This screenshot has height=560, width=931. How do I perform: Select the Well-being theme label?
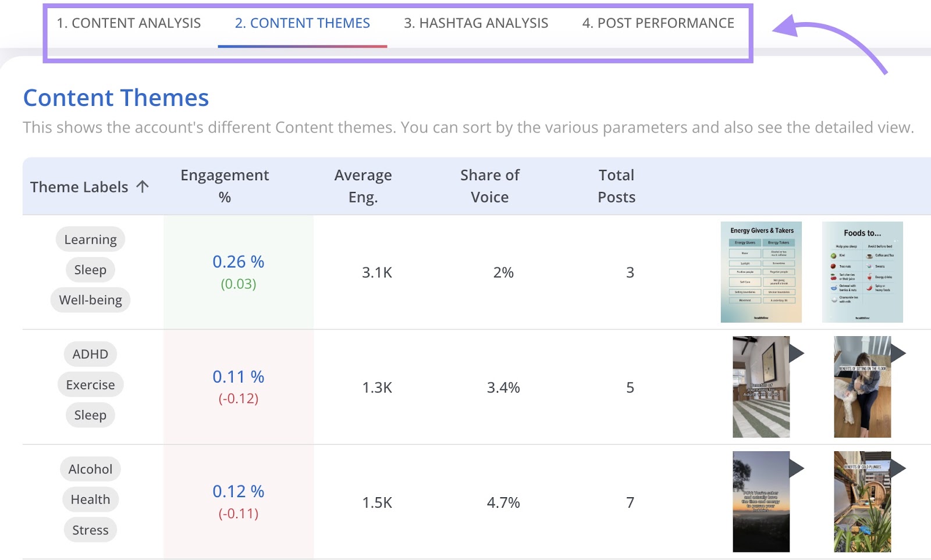[x=90, y=299]
